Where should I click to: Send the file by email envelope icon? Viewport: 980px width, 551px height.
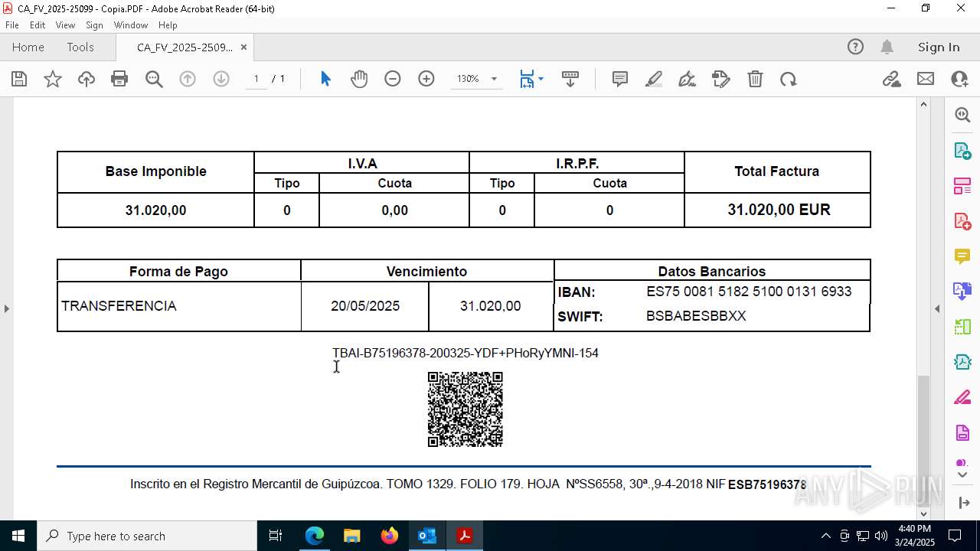coord(926,79)
